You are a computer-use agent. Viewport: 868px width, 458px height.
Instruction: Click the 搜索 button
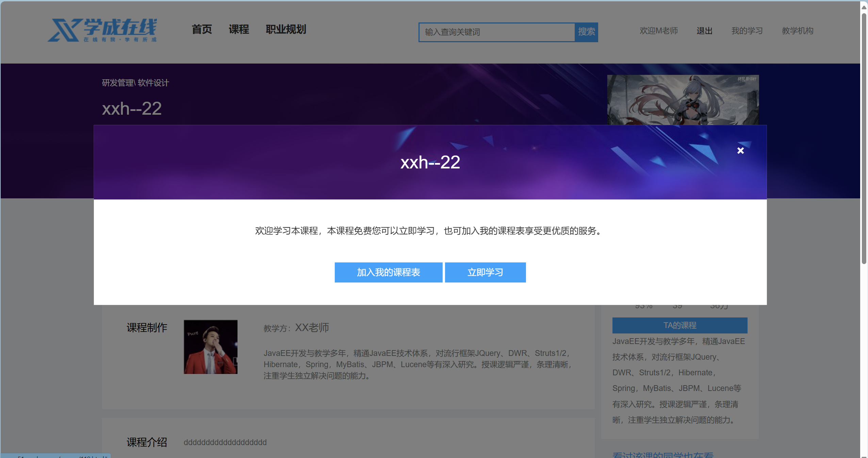pos(586,32)
